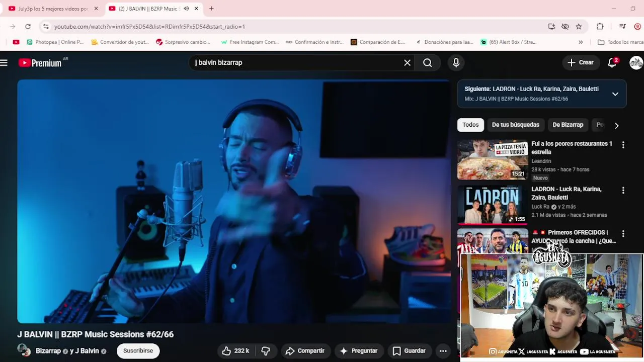Open media controls icon in toolbar
The image size is (644, 362).
(x=622, y=27)
